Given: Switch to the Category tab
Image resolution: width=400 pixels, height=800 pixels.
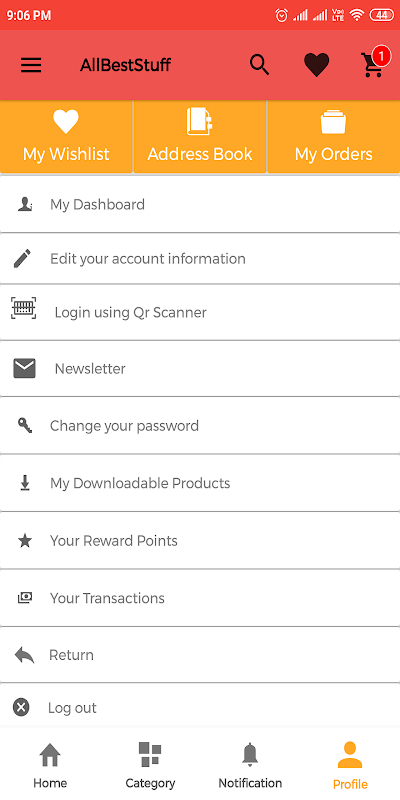Looking at the screenshot, I should point(150,765).
